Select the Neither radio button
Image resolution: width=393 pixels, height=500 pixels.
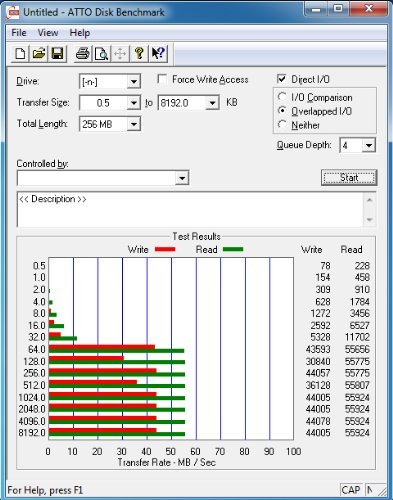tap(282, 125)
